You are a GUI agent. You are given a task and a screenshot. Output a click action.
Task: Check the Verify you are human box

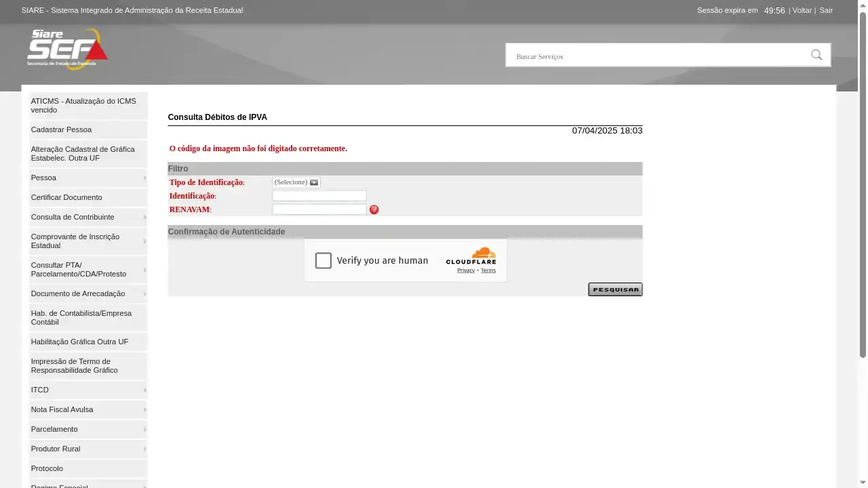tap(323, 261)
